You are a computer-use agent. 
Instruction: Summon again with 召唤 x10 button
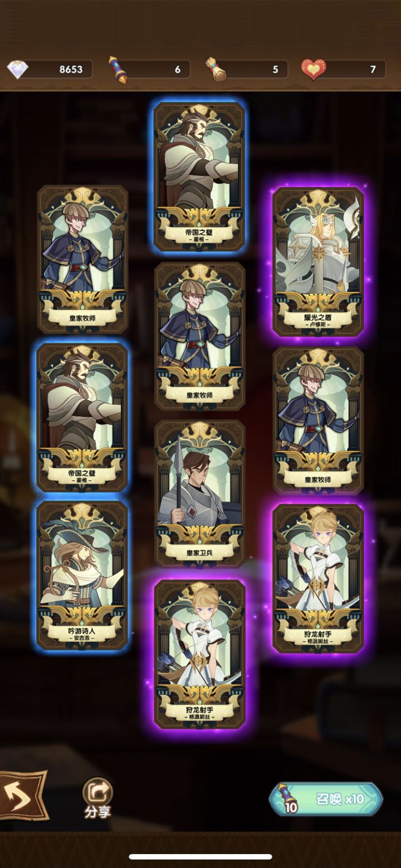[326, 798]
